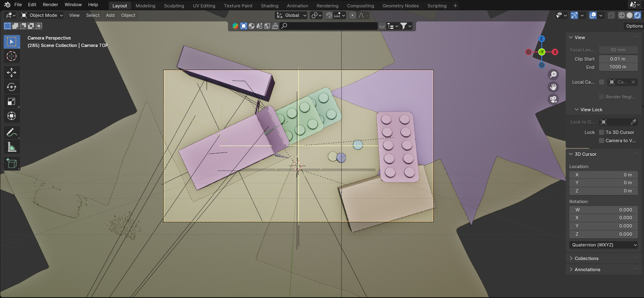Image resolution: width=644 pixels, height=298 pixels.
Task: Enable the Render Region checkbox
Action: click(x=601, y=96)
